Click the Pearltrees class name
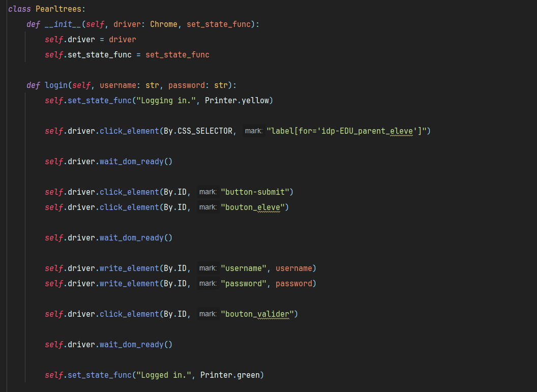537x392 pixels. (58, 9)
